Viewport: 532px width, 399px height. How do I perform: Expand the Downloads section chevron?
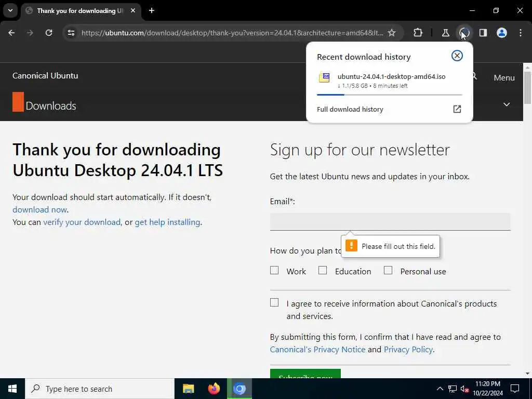coord(506,104)
